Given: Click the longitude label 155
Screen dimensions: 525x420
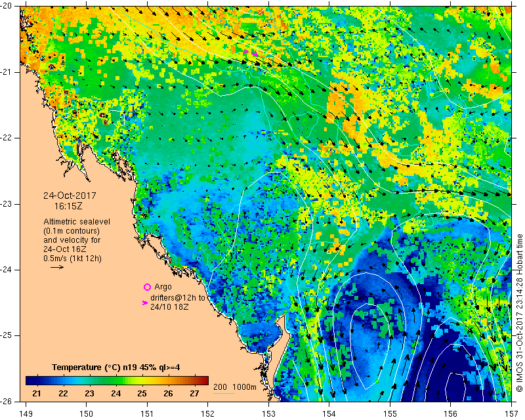Looking at the screenshot, I should click(390, 413).
